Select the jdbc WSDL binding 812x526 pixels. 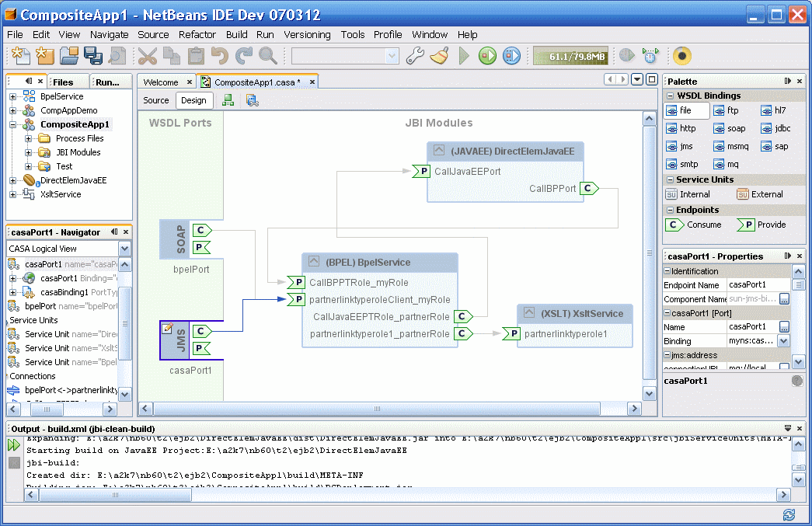[776, 128]
